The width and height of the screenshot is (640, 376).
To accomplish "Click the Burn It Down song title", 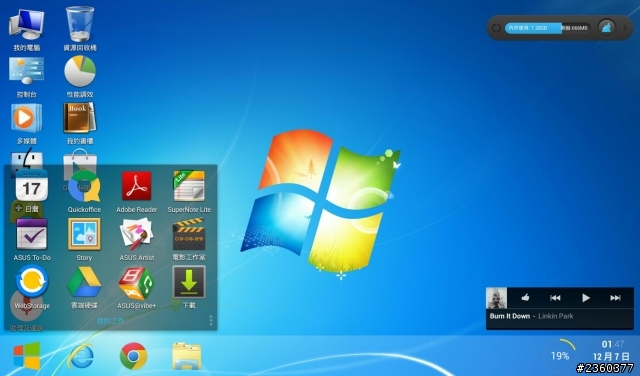I will pyautogui.click(x=510, y=316).
